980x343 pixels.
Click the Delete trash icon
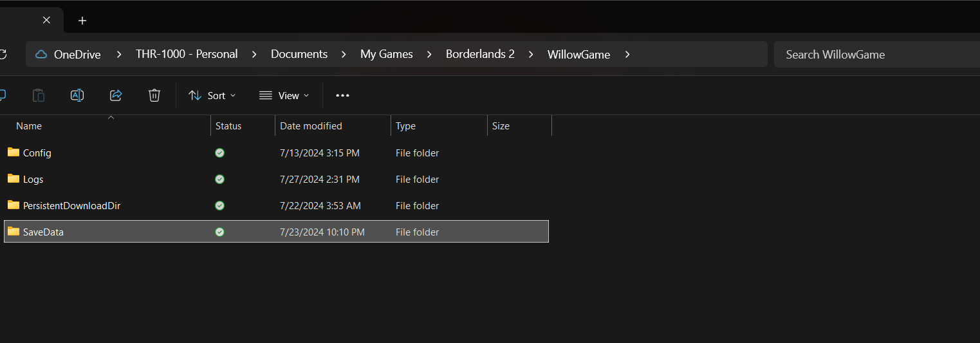[154, 95]
